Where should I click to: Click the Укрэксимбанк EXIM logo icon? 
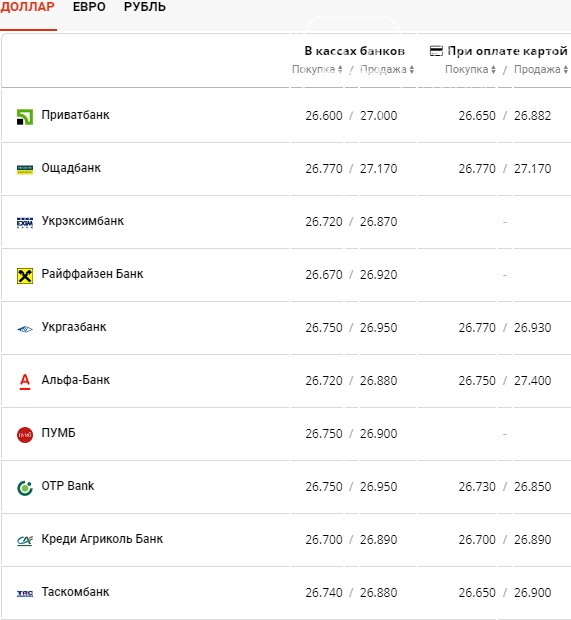[x=25, y=223]
